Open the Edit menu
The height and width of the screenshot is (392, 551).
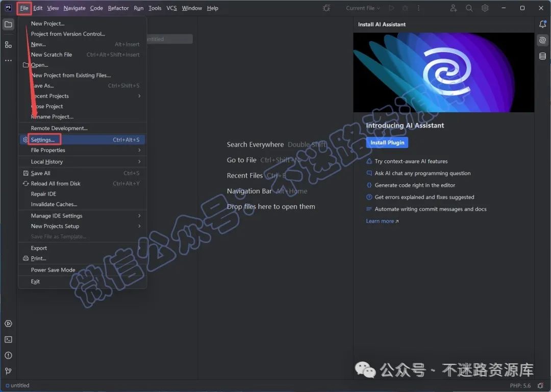tap(38, 8)
